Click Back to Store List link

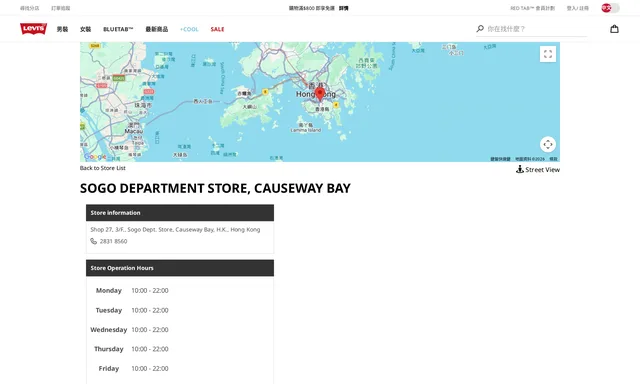point(102,168)
